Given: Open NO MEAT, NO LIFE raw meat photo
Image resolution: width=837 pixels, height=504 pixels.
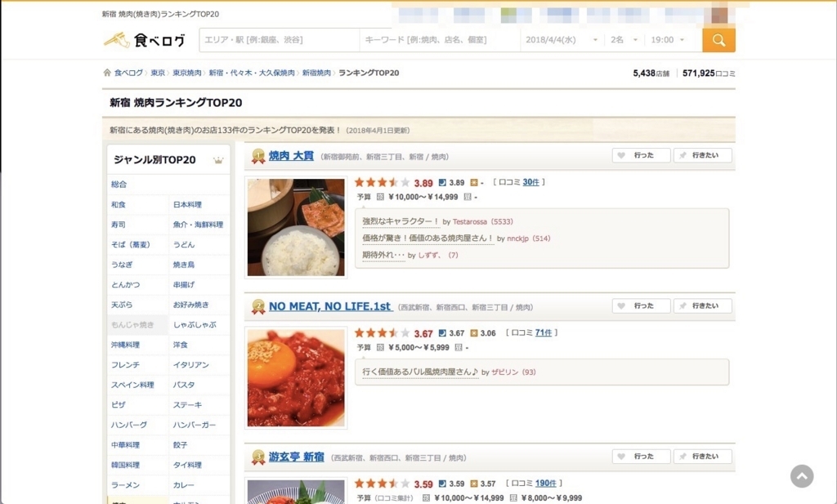Looking at the screenshot, I should (x=296, y=377).
